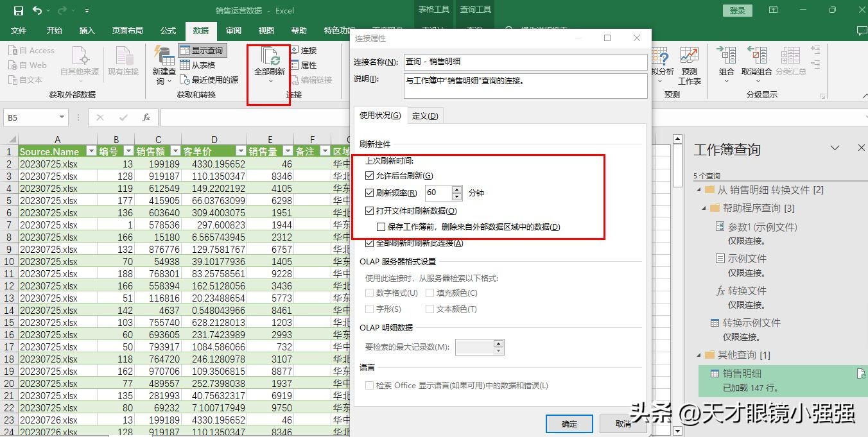
Task: Click the 确定 button to confirm
Action: pyautogui.click(x=569, y=424)
